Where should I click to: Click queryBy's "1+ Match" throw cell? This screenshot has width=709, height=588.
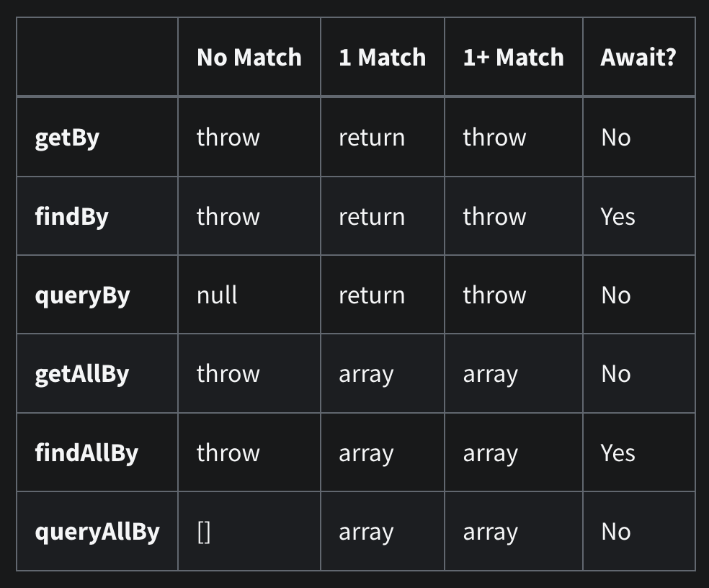click(x=494, y=295)
